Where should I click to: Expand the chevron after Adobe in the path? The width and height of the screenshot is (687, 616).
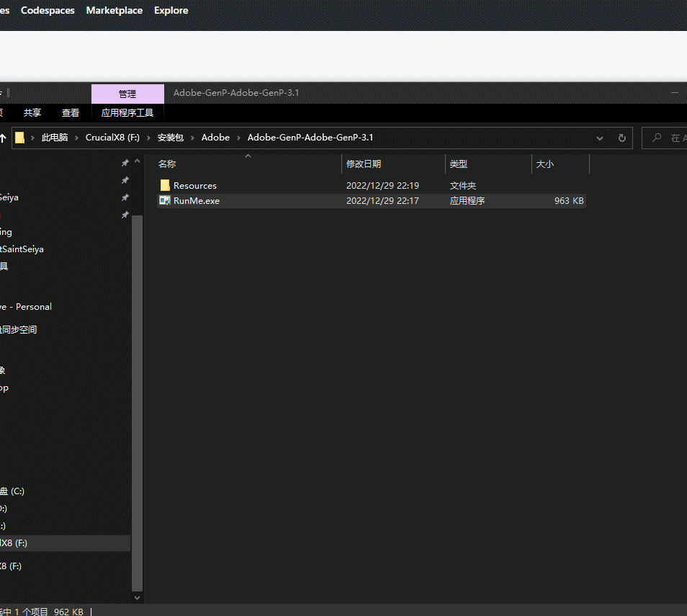point(239,138)
